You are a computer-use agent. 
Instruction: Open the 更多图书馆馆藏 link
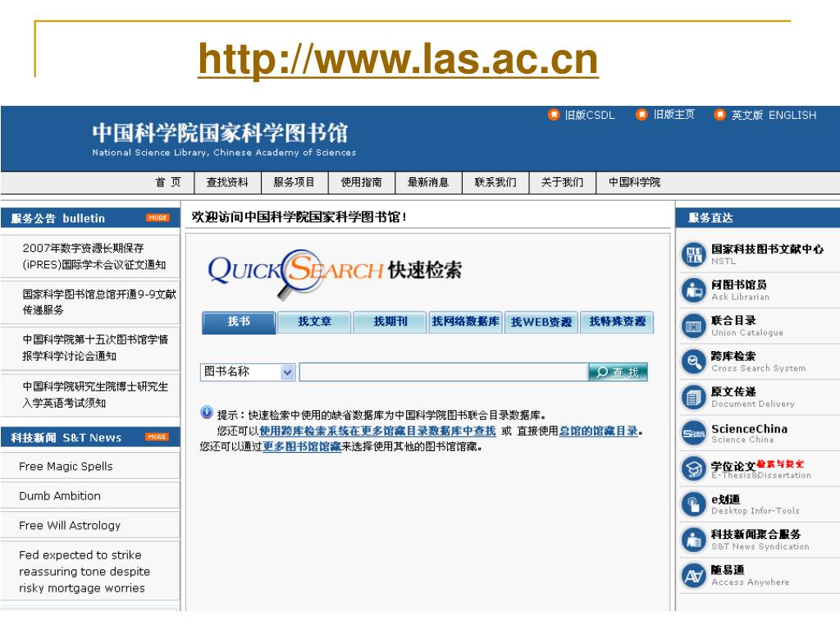302,446
